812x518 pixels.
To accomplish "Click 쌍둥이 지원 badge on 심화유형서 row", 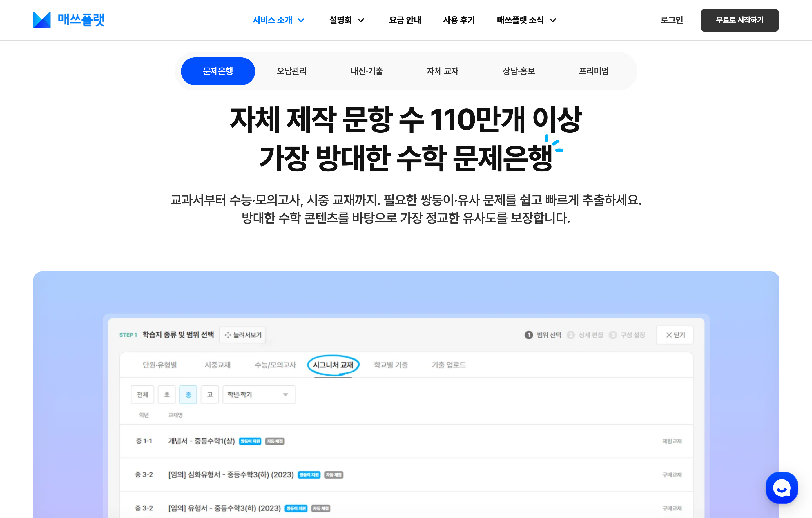I will [309, 475].
